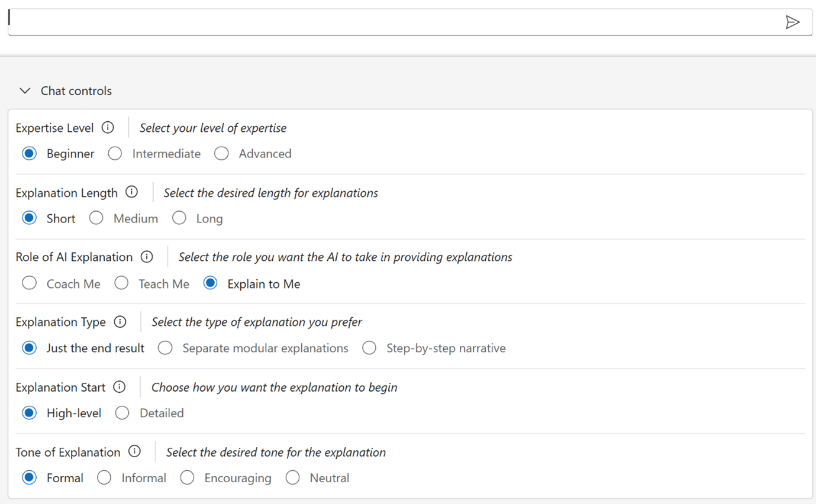
Task: View info for Role of AI Explanation
Action: (146, 257)
